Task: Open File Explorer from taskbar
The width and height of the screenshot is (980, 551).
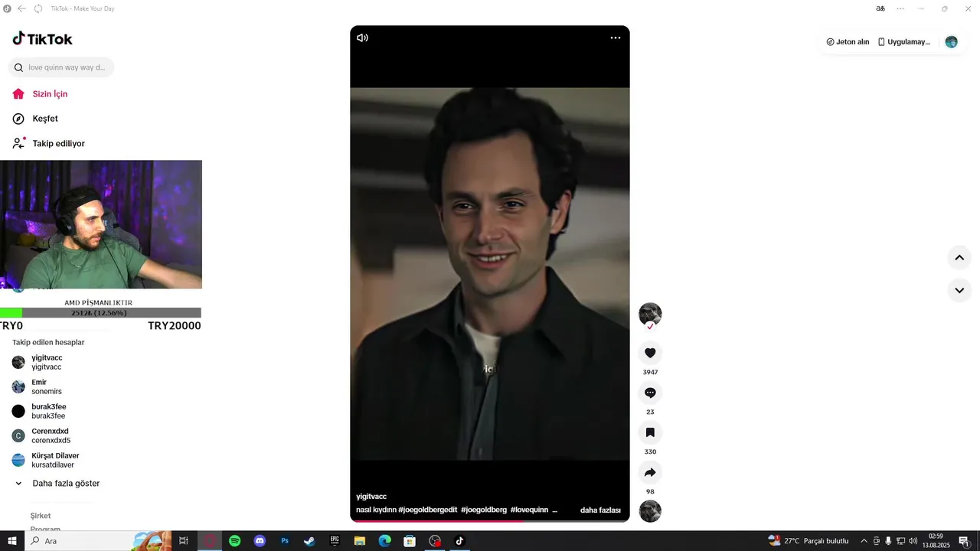Action: tap(360, 541)
